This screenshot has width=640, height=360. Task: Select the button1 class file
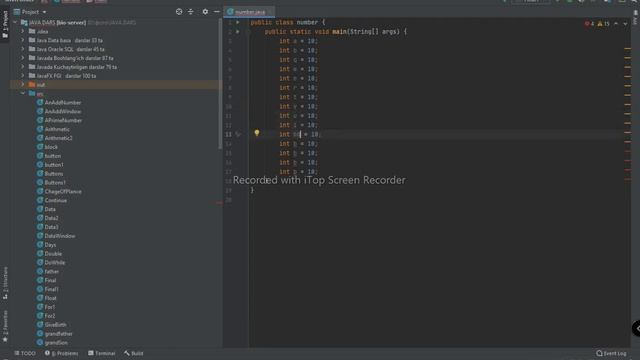[54, 165]
